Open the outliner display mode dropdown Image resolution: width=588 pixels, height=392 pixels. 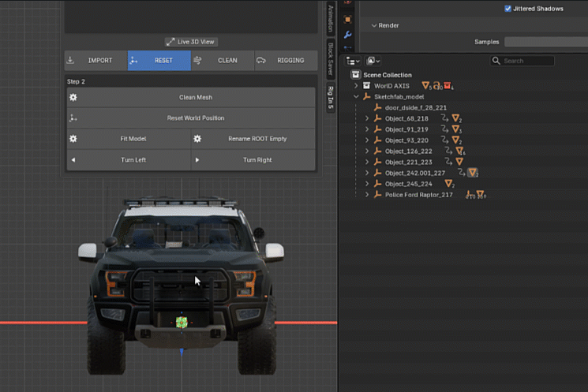[x=353, y=61]
